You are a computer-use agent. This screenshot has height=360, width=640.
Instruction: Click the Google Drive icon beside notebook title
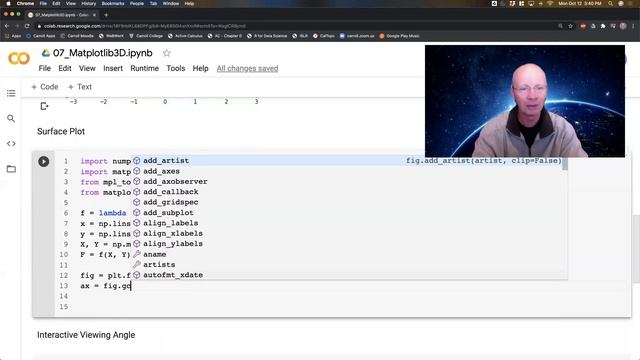coord(46,53)
